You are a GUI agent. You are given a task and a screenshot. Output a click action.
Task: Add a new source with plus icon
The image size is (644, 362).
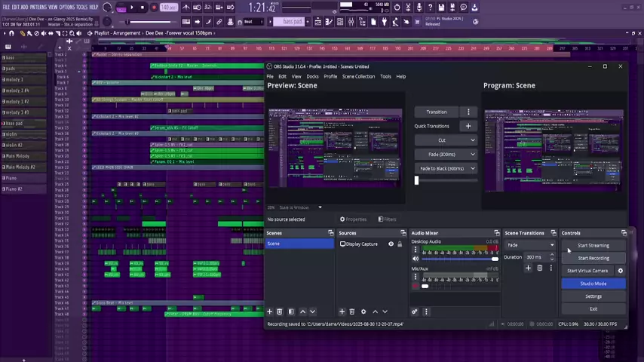click(342, 311)
